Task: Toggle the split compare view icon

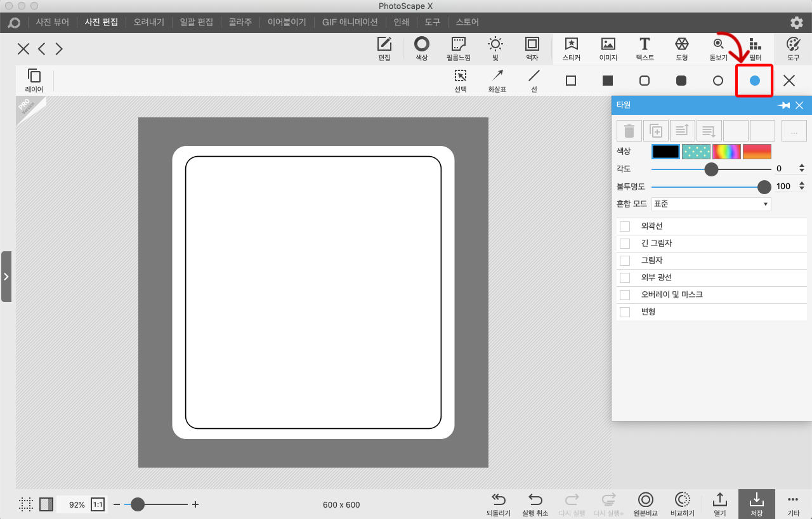Action: click(x=46, y=504)
